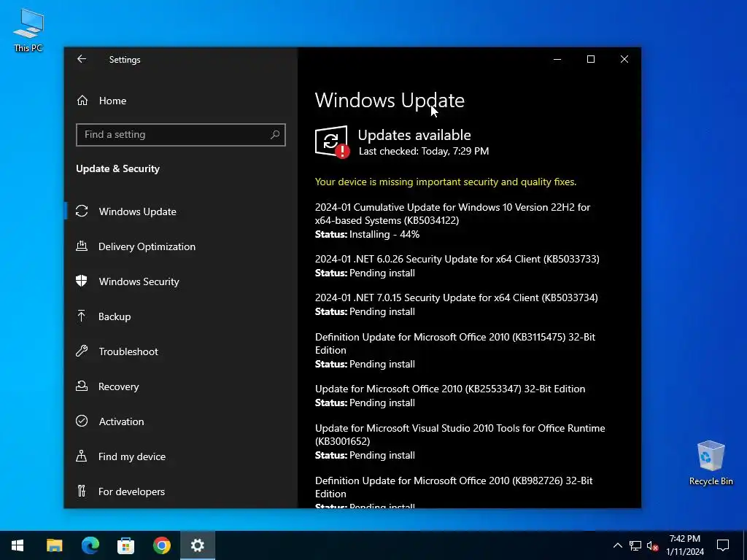Click the Troubleshoot wrench icon
The width and height of the screenshot is (747, 560).
[x=82, y=351]
